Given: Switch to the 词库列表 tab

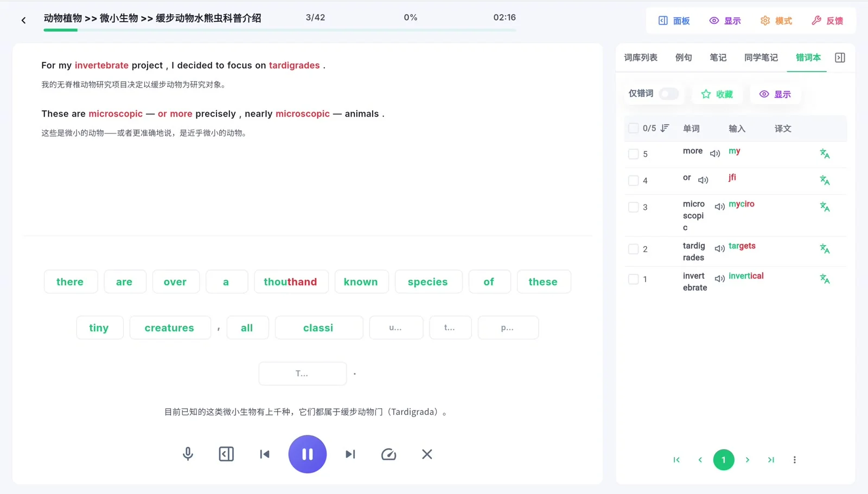Looking at the screenshot, I should [641, 57].
